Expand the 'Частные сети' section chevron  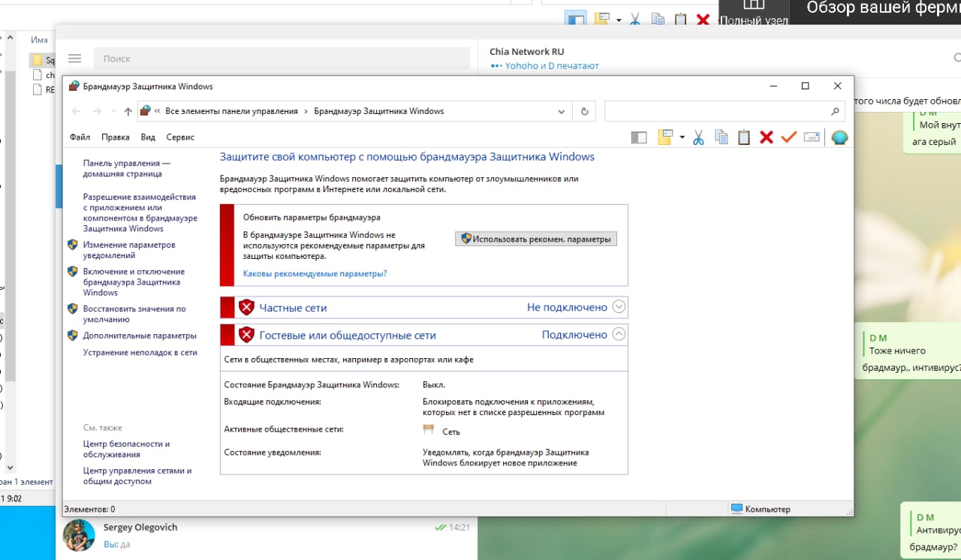pyautogui.click(x=619, y=306)
